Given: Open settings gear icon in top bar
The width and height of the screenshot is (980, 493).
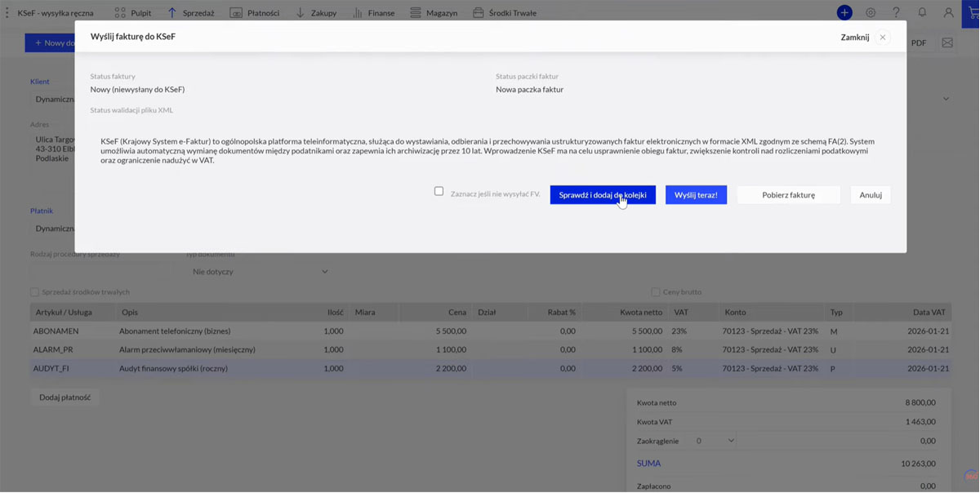Looking at the screenshot, I should pos(871,12).
